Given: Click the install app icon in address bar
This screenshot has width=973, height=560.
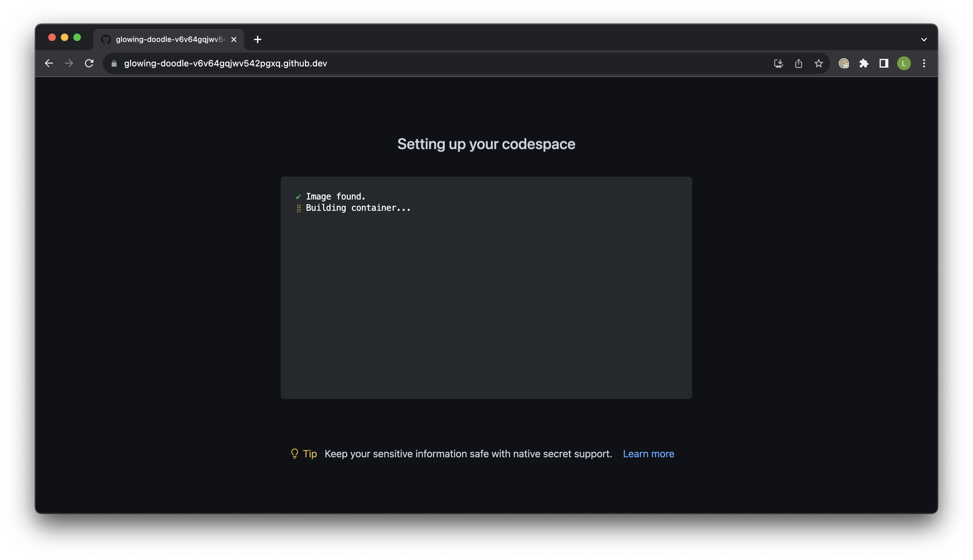Looking at the screenshot, I should point(778,64).
